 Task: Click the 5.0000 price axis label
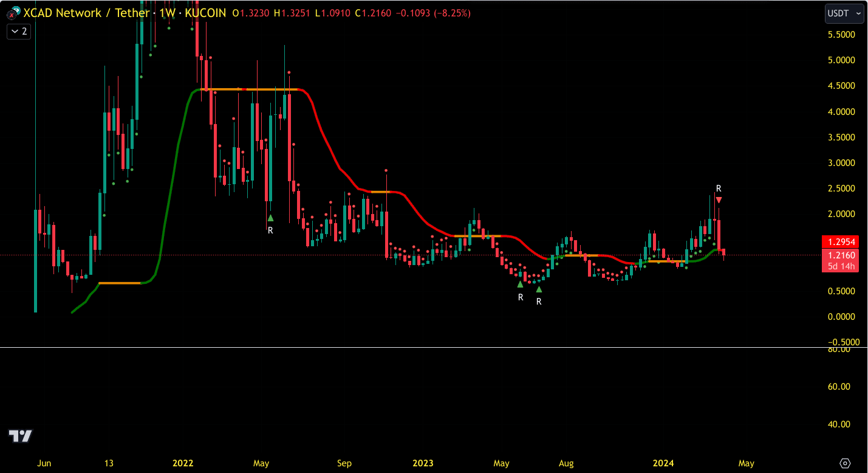pos(841,60)
